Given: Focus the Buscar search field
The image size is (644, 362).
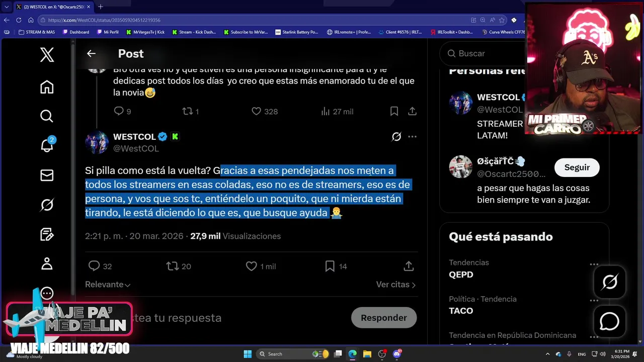Looking at the screenshot, I should [482, 53].
